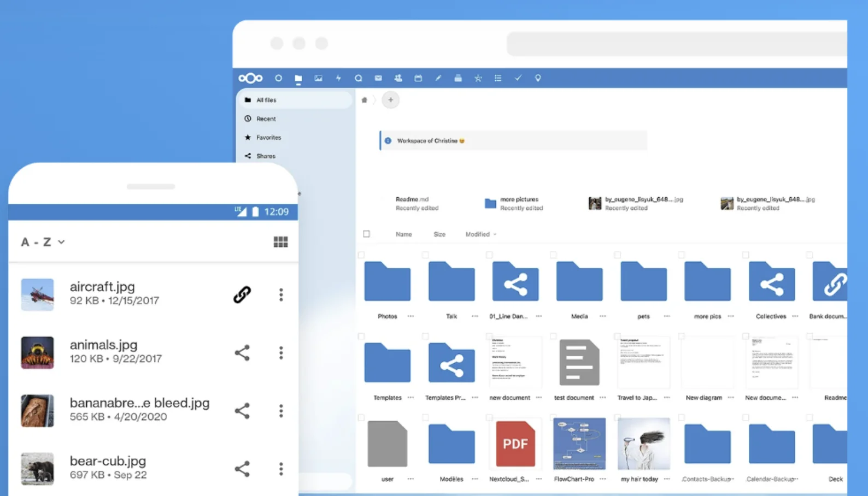Open the FlowChart-Pro image thumbnail
This screenshot has height=496, width=868.
[579, 444]
